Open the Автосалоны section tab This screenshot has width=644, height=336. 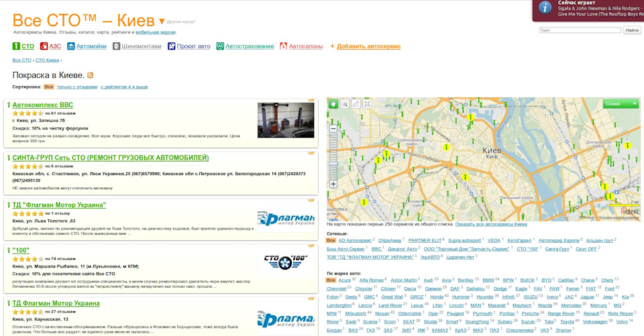pyautogui.click(x=306, y=46)
